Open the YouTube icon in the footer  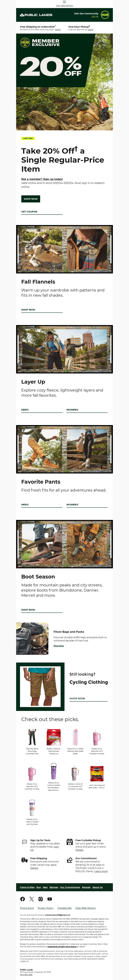pos(50,899)
